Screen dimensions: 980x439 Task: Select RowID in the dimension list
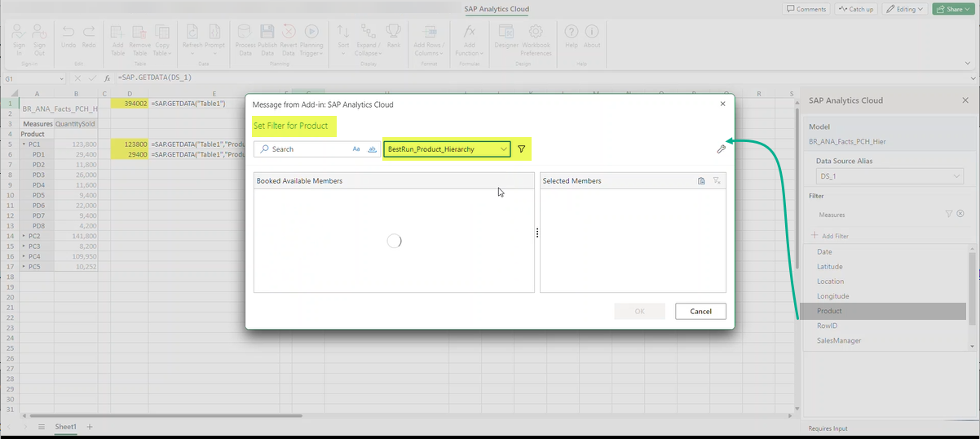885,326
